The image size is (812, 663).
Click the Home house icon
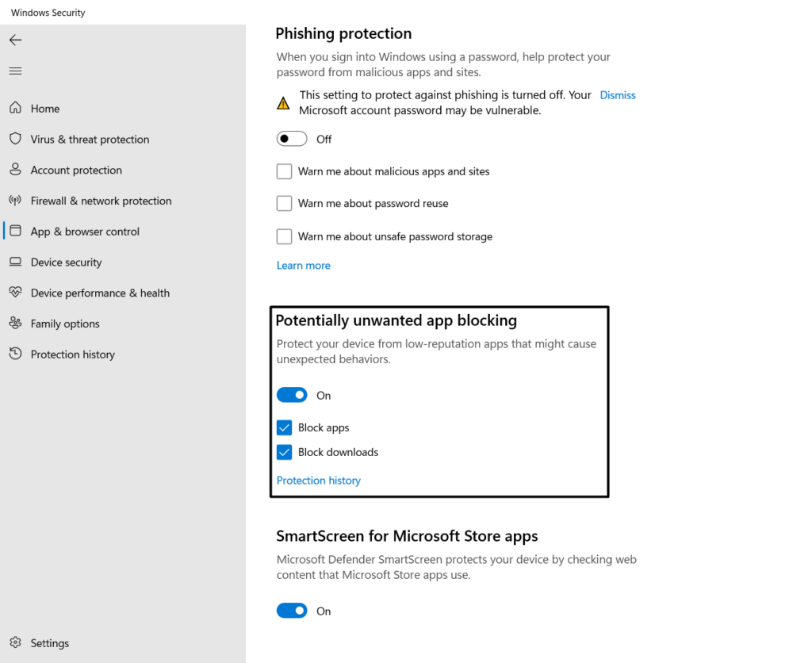[15, 108]
